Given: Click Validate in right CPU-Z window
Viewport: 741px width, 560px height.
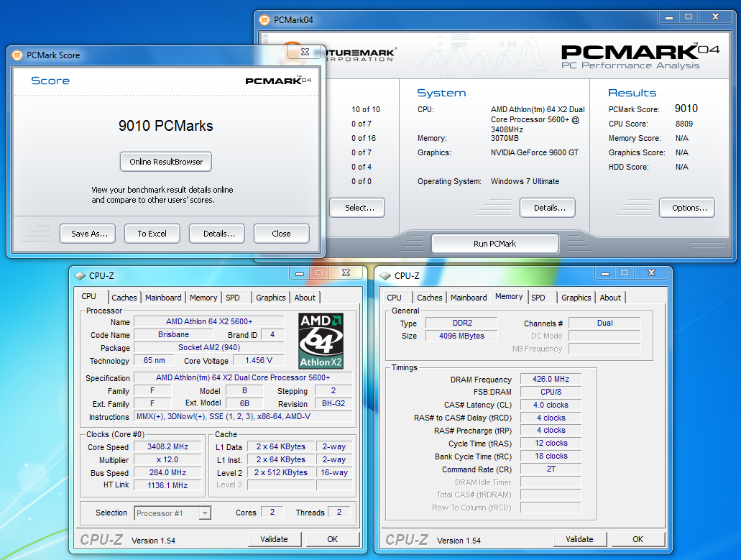Looking at the screenshot, I should 580,539.
